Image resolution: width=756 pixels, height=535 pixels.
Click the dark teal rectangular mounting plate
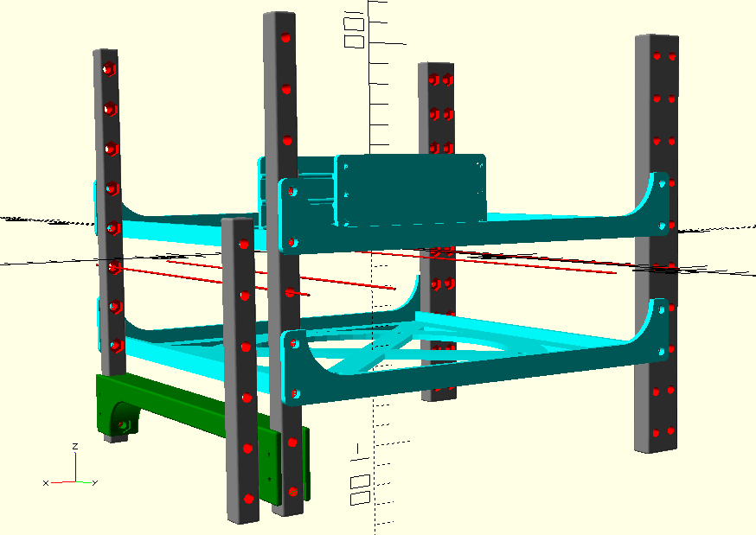(x=412, y=190)
